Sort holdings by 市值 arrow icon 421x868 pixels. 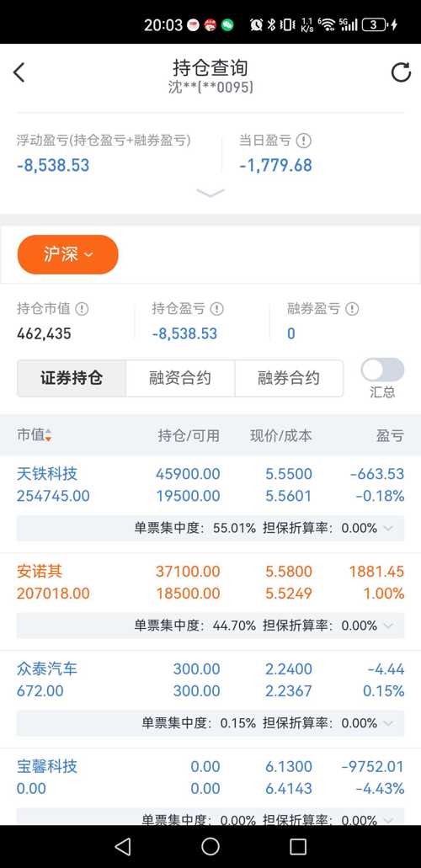coord(49,435)
